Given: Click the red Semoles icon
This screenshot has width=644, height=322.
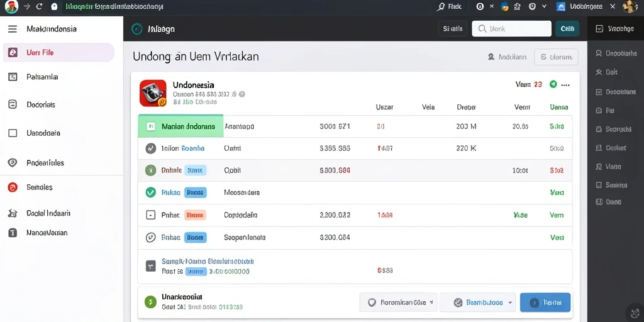Looking at the screenshot, I should [x=13, y=187].
